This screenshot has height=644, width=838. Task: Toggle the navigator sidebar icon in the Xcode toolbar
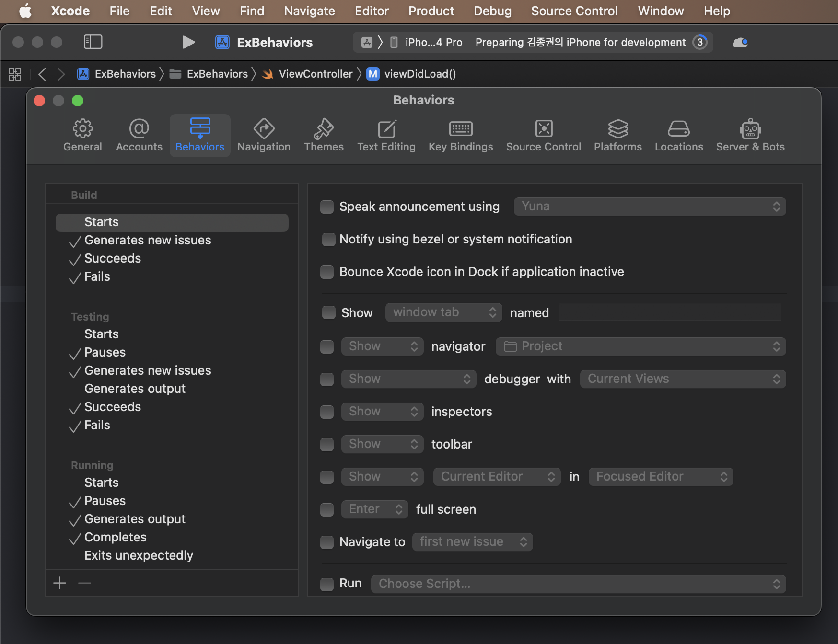(93, 42)
